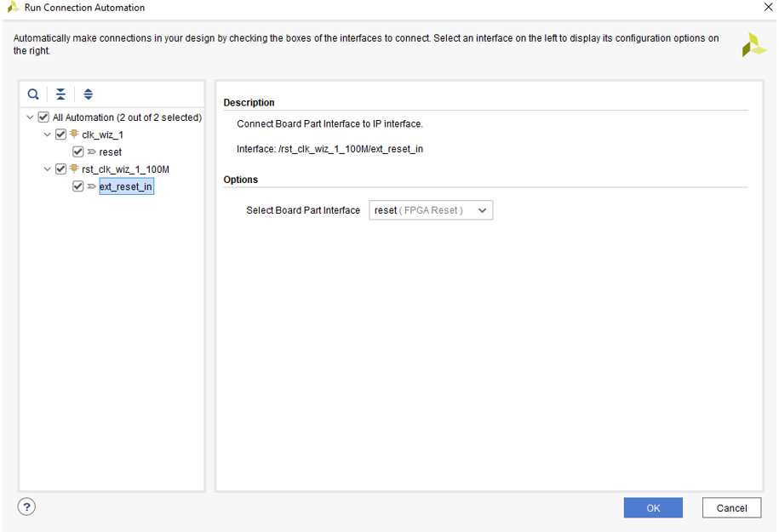The width and height of the screenshot is (779, 532).
Task: Open the Select Board Part Interface dropdown
Action: tap(431, 210)
